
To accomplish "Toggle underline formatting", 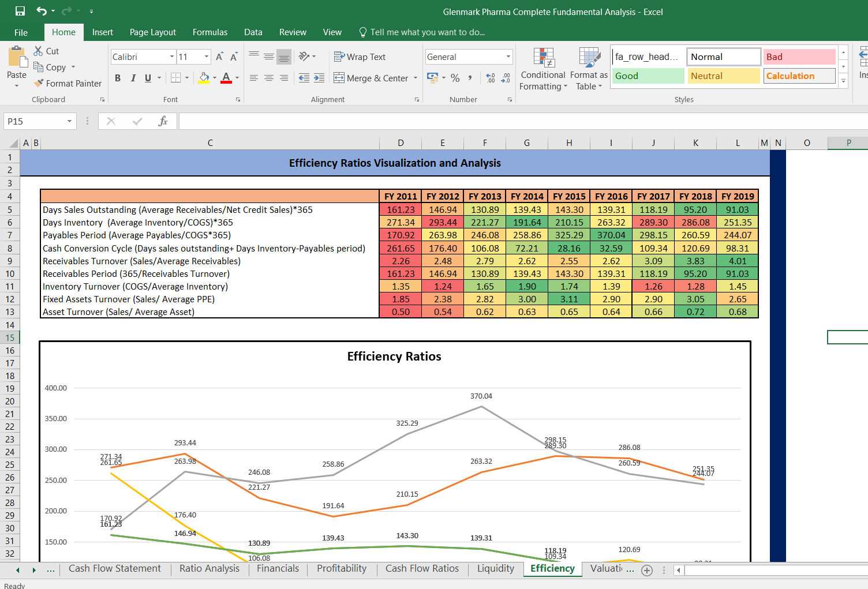I will tap(148, 78).
